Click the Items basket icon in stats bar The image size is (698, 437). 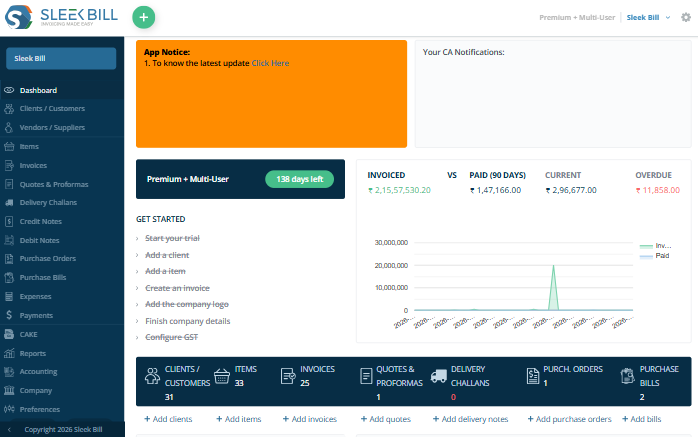tap(222, 376)
